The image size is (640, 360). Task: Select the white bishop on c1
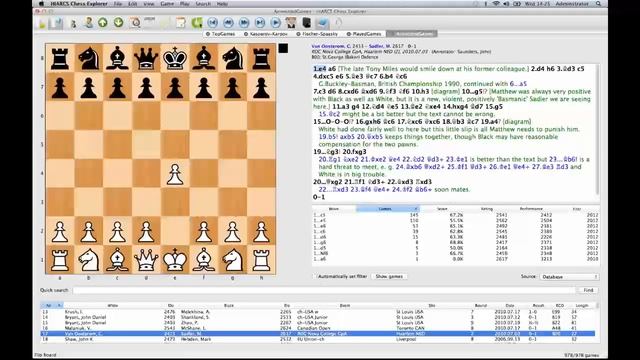pyautogui.click(x=118, y=260)
